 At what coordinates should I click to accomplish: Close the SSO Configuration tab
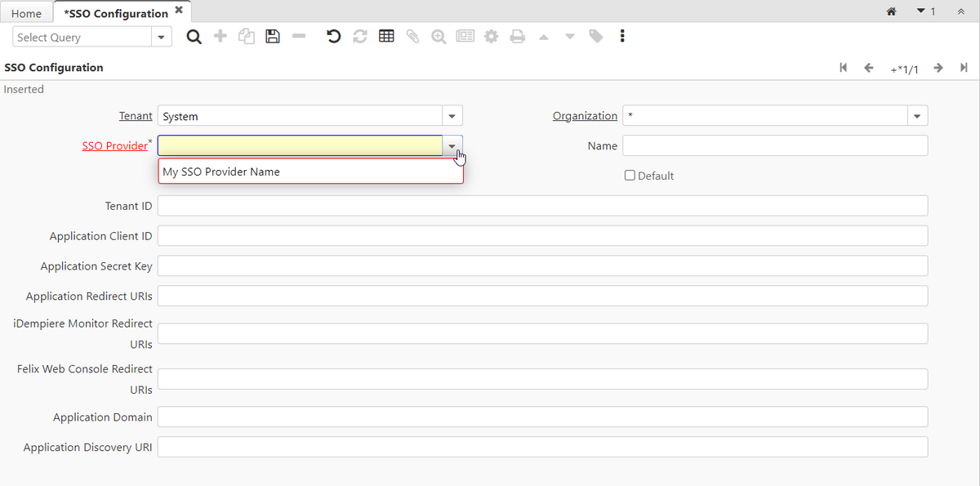pos(179,10)
